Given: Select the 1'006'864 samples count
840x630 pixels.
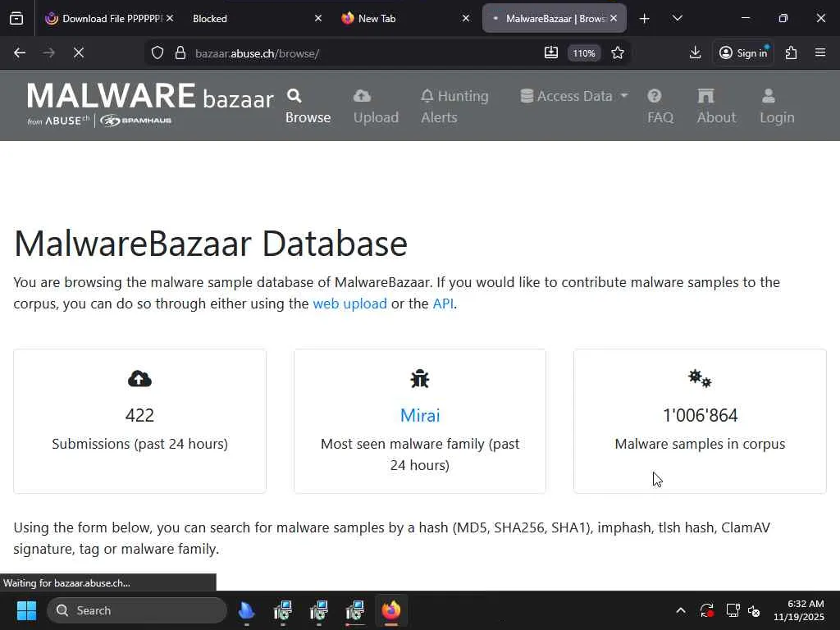Looking at the screenshot, I should (700, 415).
